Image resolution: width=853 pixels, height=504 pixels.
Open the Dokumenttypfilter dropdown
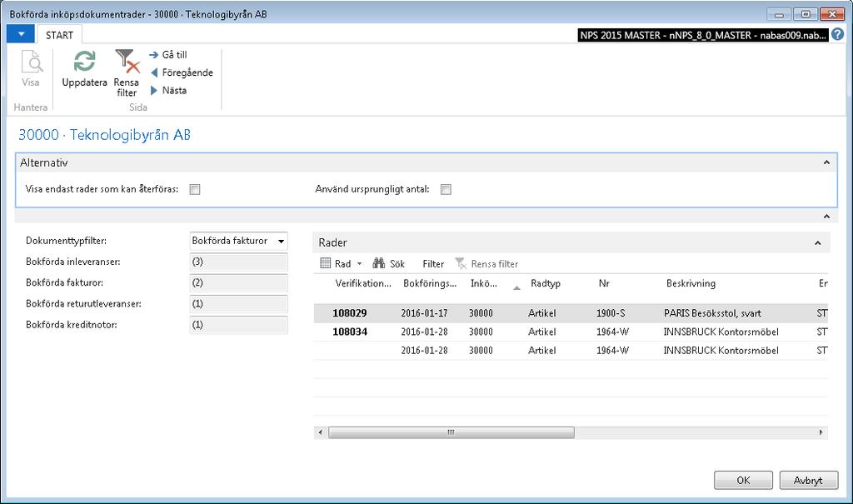pos(282,241)
